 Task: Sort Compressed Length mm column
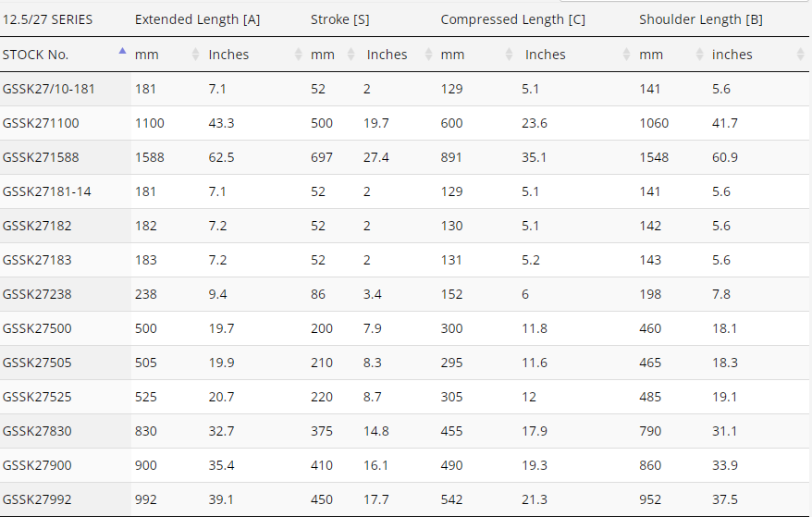pos(509,55)
